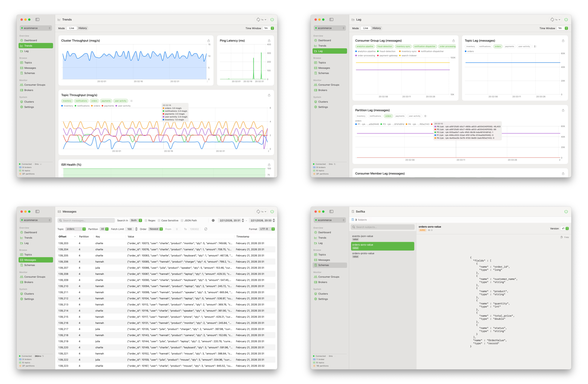The height and width of the screenshot is (384, 588).
Task: Click the power icon in the Trends window
Action: [x=272, y=20]
